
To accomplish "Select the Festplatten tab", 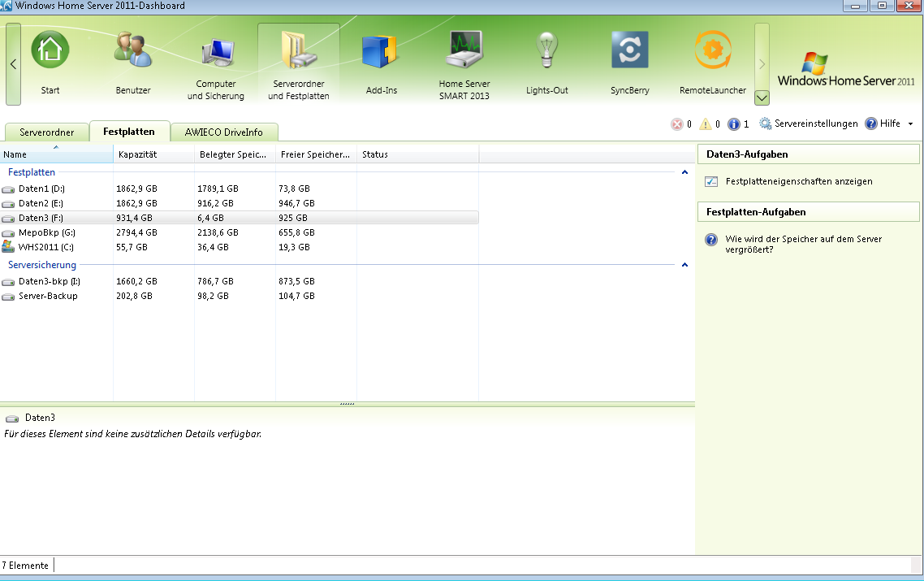I will (129, 132).
